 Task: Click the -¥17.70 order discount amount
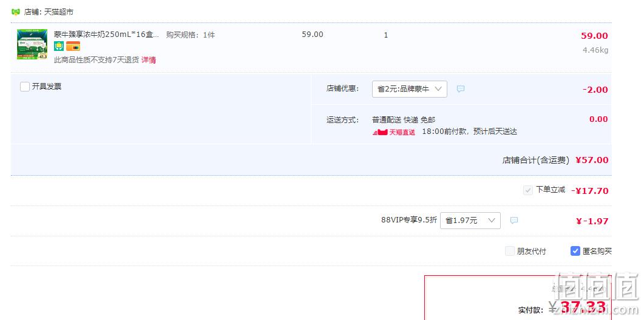pos(590,191)
